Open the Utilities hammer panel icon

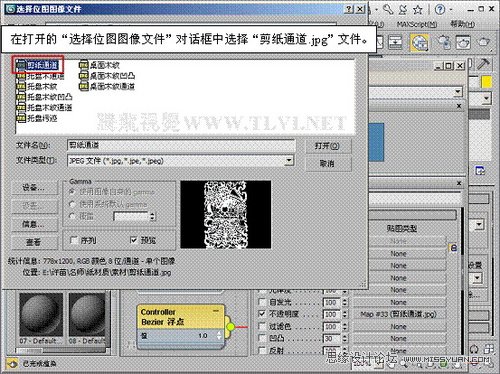click(483, 63)
